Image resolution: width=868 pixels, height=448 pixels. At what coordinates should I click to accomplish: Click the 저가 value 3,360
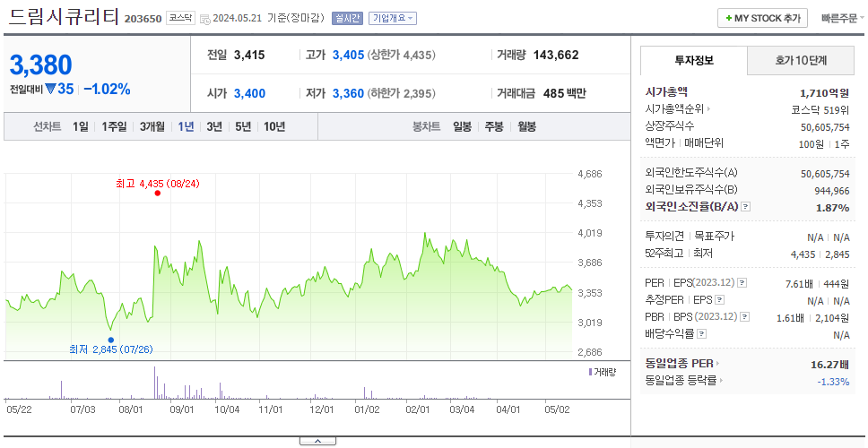[x=348, y=93]
